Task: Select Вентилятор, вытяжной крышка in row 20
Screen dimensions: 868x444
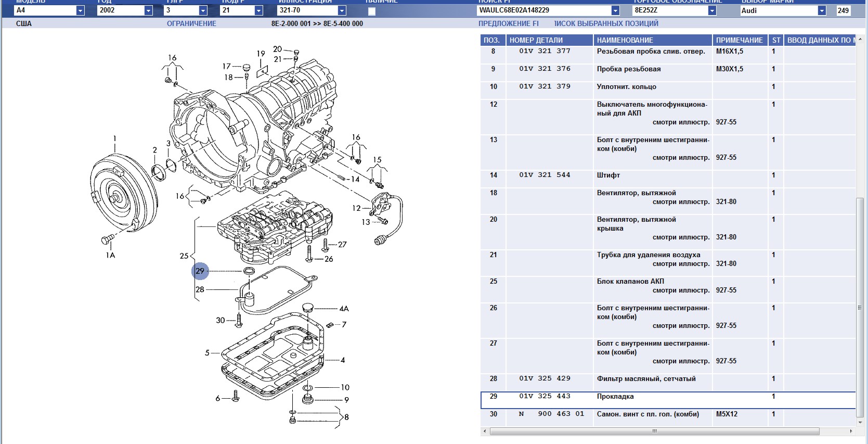Action: [637, 224]
